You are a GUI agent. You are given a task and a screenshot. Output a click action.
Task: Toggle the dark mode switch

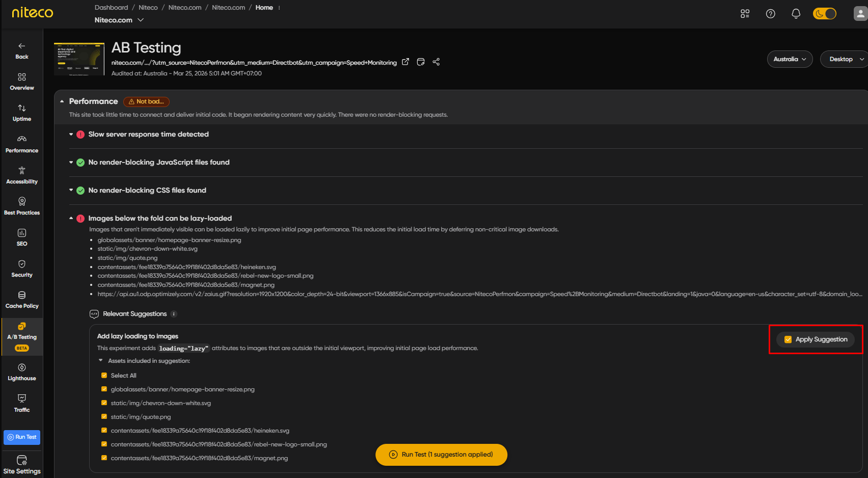click(825, 14)
